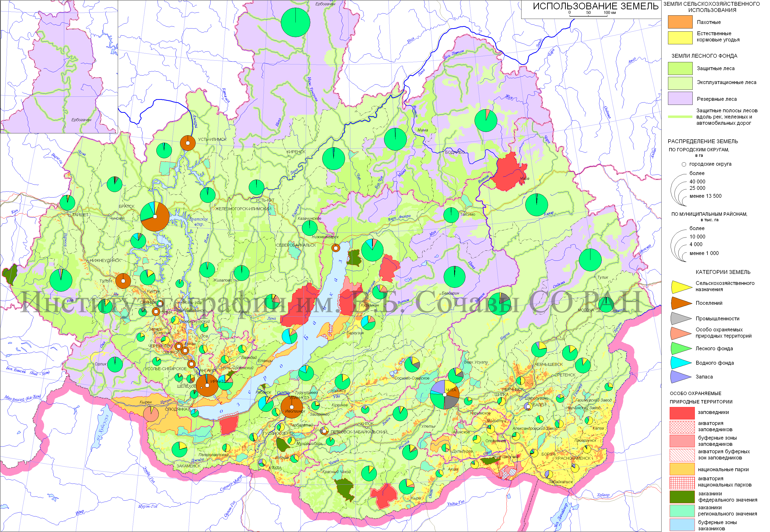770x532 pixels.
Task: Click the ТАЙШЕТ city label
Action: coord(80,215)
